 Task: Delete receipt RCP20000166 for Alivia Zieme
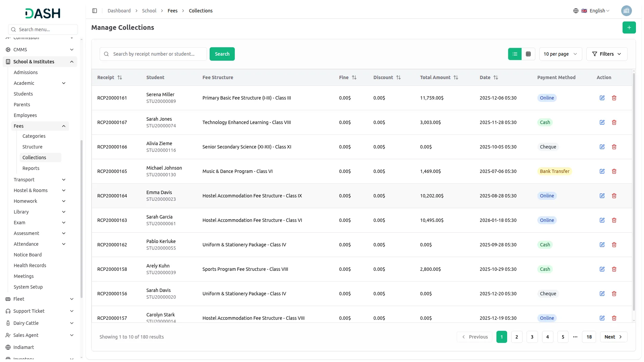[614, 147]
